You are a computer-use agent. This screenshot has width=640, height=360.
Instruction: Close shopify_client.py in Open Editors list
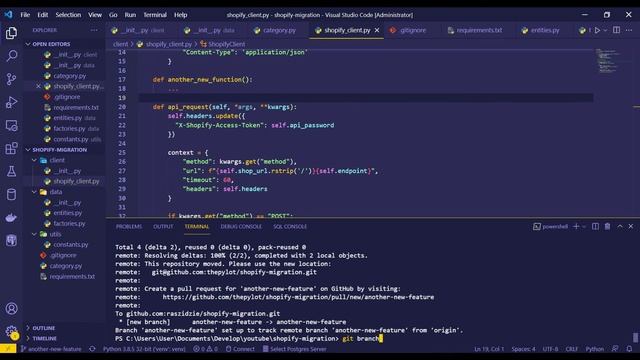(38, 86)
